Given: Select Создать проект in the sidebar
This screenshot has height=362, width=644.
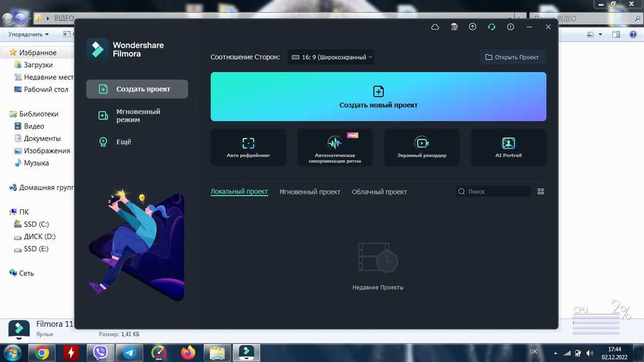Looking at the screenshot, I should [137, 89].
